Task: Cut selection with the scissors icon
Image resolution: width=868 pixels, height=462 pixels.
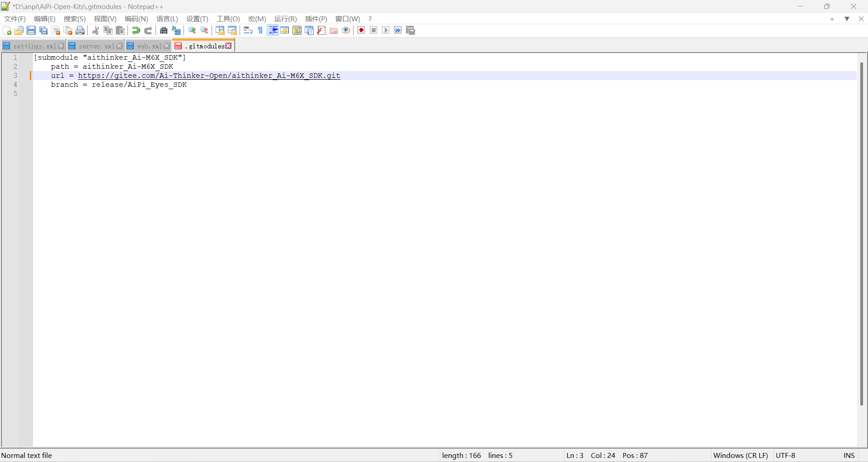Action: [96, 30]
